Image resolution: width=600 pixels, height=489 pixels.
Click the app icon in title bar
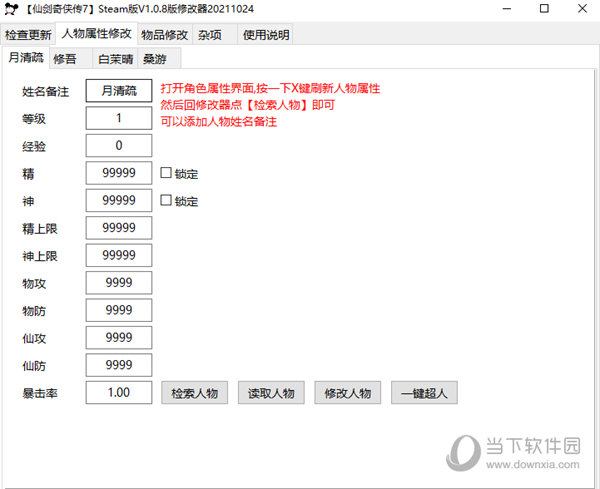coord(11,9)
